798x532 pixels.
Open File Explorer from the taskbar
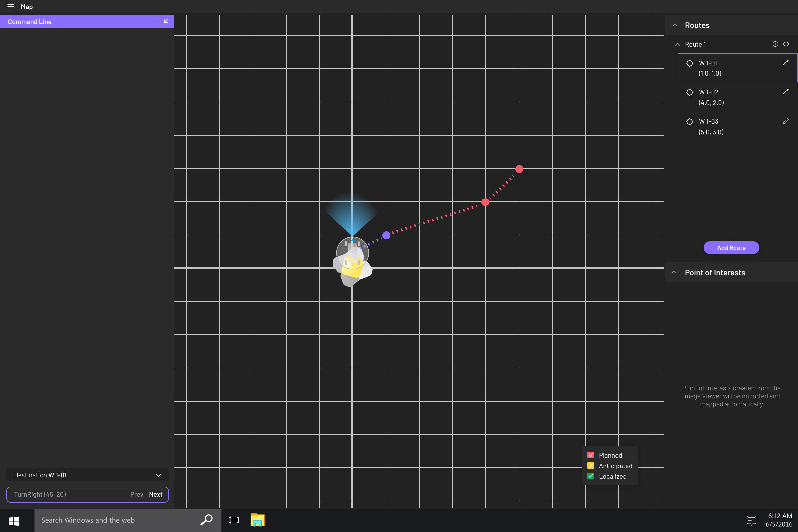(257, 520)
